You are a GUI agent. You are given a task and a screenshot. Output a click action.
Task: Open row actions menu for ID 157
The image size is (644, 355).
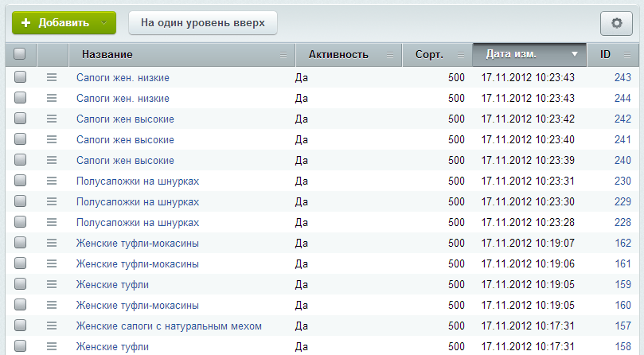pos(52,326)
